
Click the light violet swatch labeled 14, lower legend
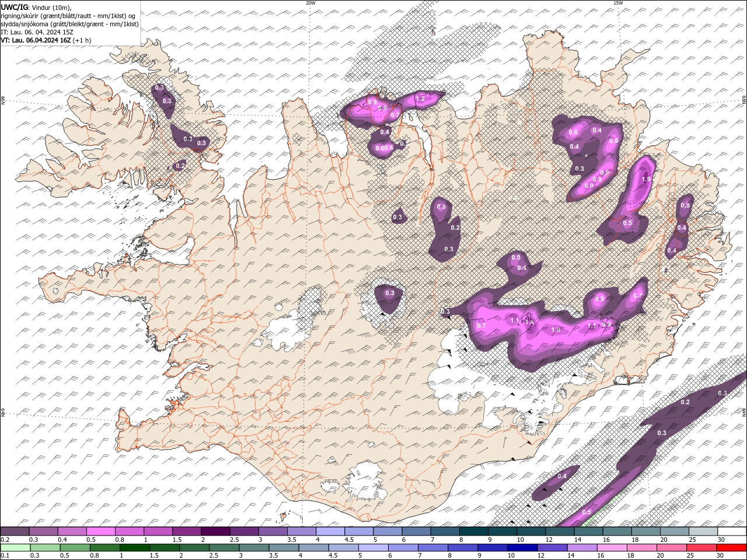coord(581,548)
